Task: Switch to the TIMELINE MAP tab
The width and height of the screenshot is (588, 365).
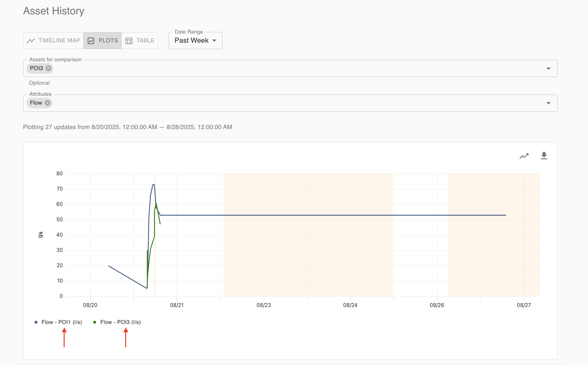Action: click(x=59, y=40)
